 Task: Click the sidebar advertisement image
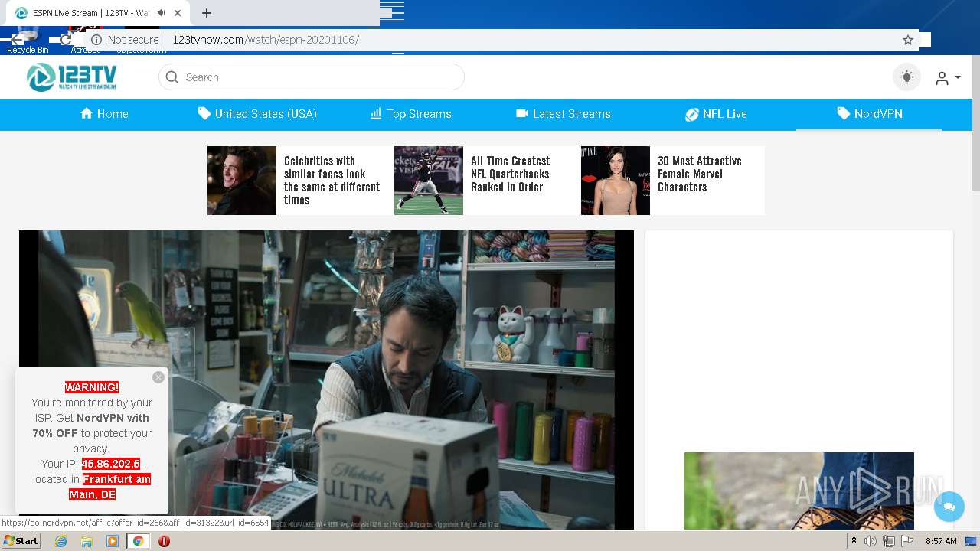pyautogui.click(x=799, y=491)
